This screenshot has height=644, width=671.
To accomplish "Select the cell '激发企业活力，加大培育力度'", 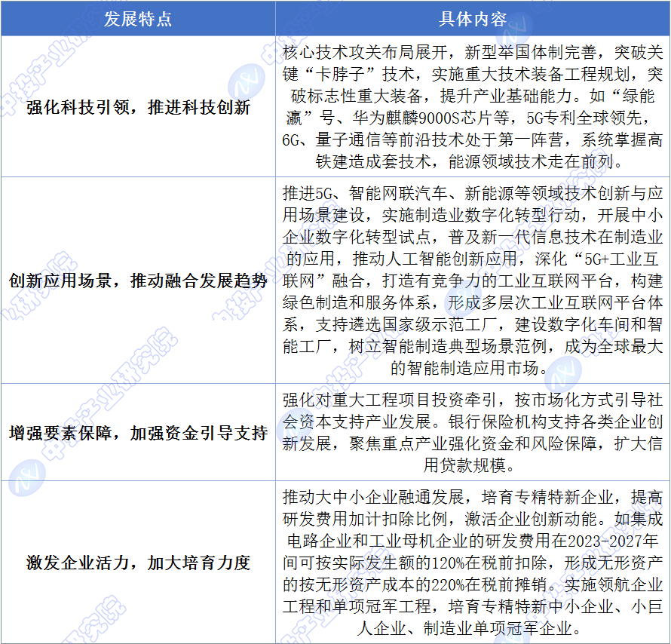I will (x=138, y=563).
